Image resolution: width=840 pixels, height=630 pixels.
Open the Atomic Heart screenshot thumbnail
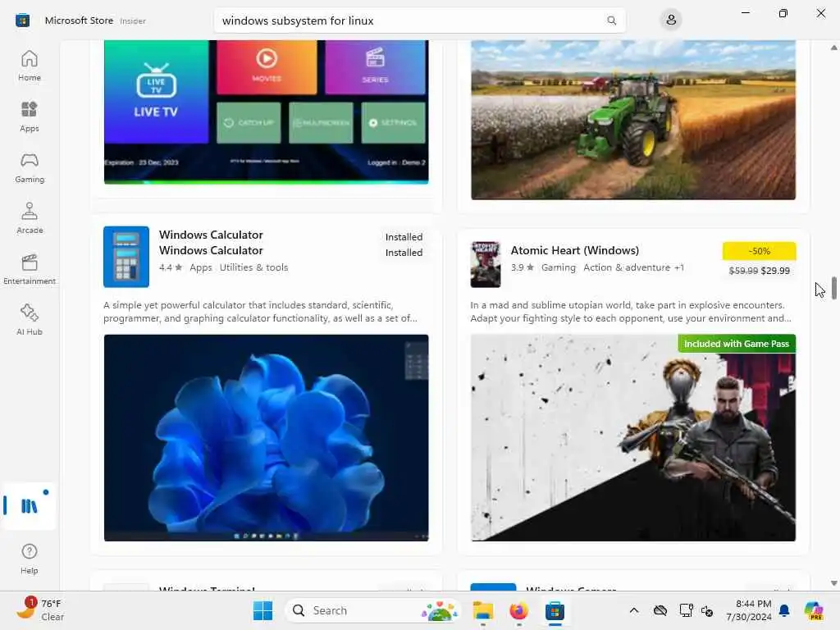pyautogui.click(x=633, y=438)
